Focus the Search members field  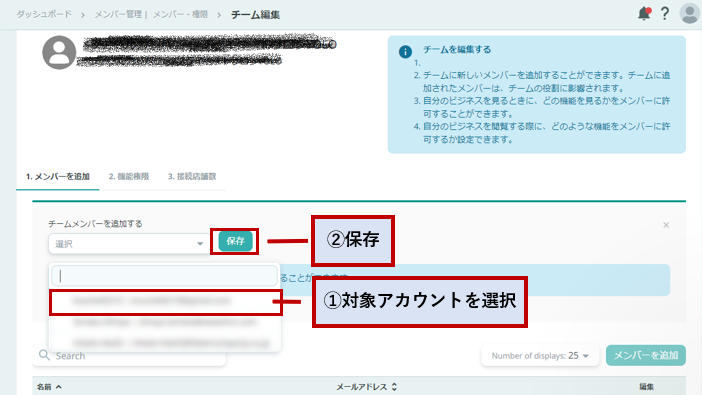coord(129,356)
